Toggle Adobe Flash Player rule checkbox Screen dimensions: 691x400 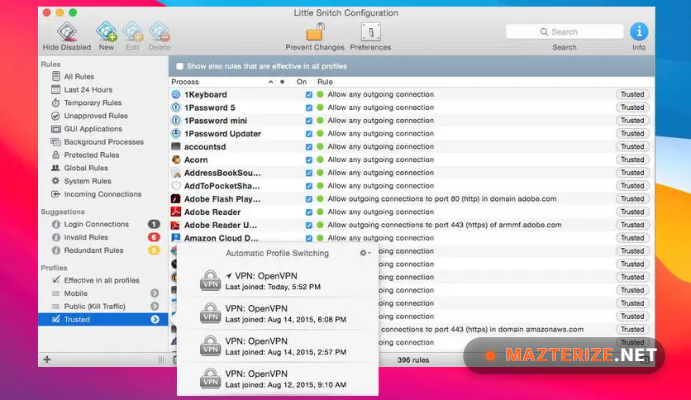pyautogui.click(x=309, y=199)
